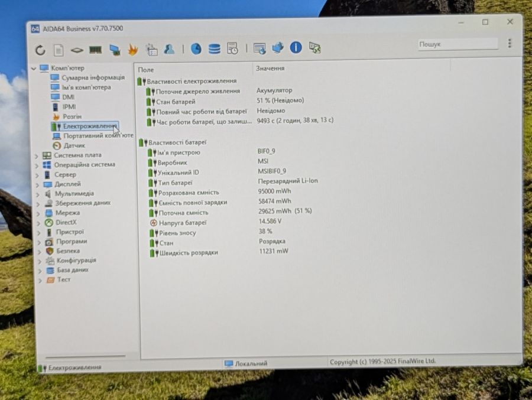Click the remote monitor toolbar icon

point(259,48)
